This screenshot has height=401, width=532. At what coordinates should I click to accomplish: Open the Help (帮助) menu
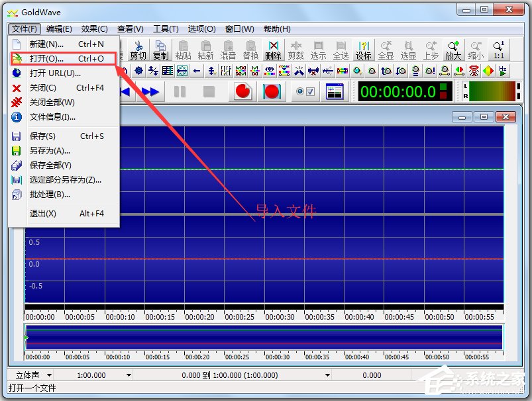tap(277, 29)
